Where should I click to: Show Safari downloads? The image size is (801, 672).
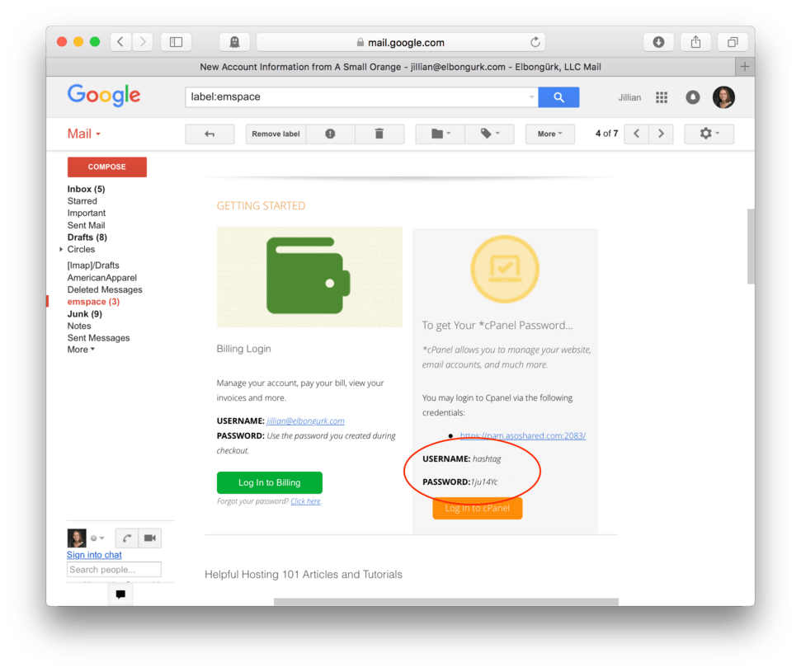(x=658, y=42)
